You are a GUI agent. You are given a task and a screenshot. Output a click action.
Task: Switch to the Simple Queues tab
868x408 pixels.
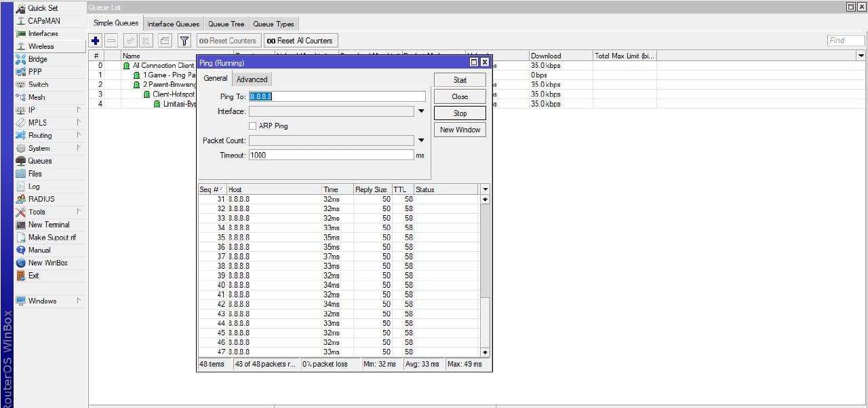[x=116, y=23]
